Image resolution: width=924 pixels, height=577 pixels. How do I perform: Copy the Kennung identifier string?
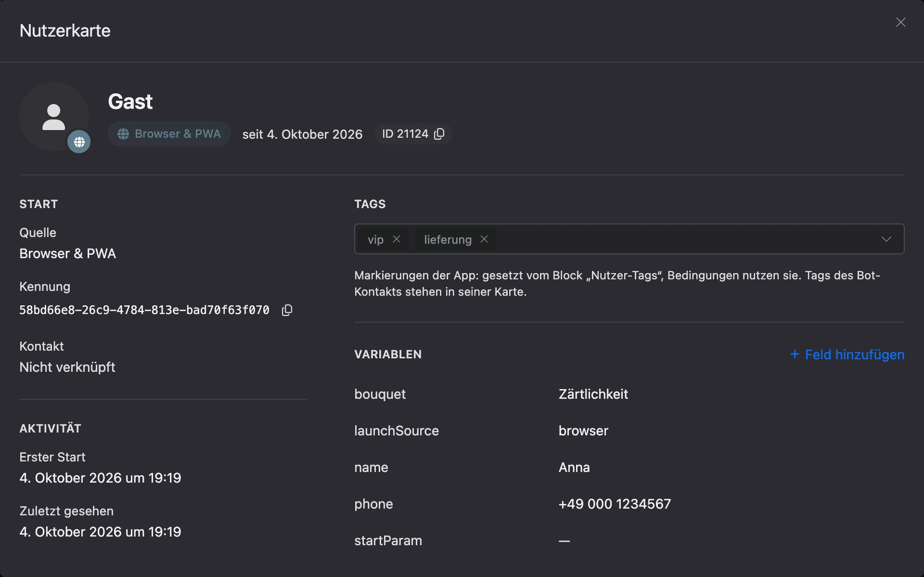(x=287, y=310)
